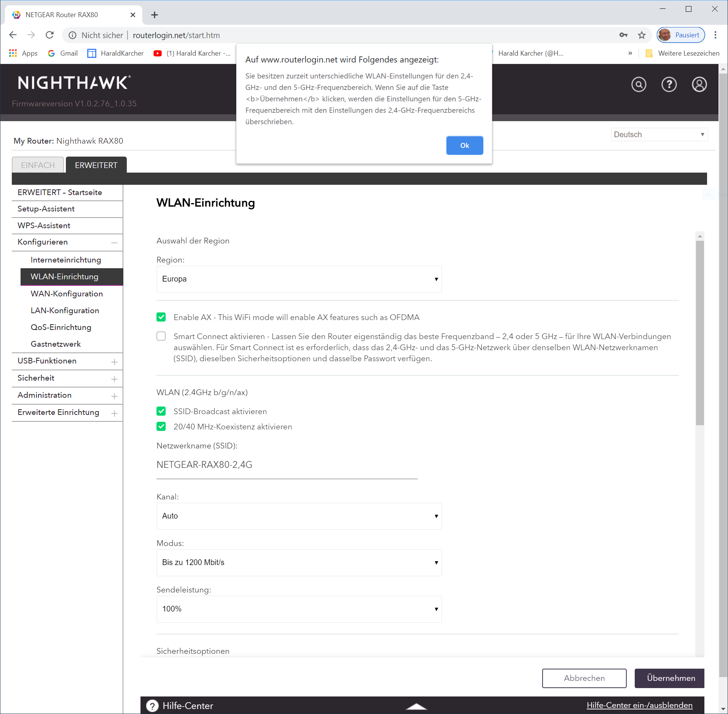This screenshot has height=714, width=728.
Task: Click the settings panel vertical scrollbar thumb
Action: click(x=699, y=331)
